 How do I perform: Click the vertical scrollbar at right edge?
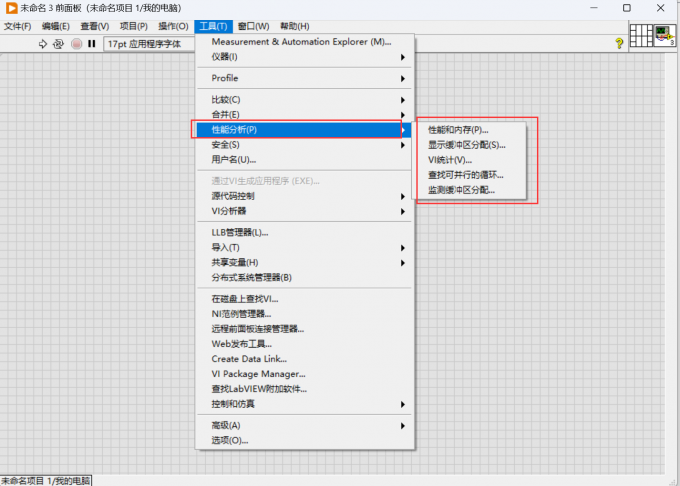point(673,264)
